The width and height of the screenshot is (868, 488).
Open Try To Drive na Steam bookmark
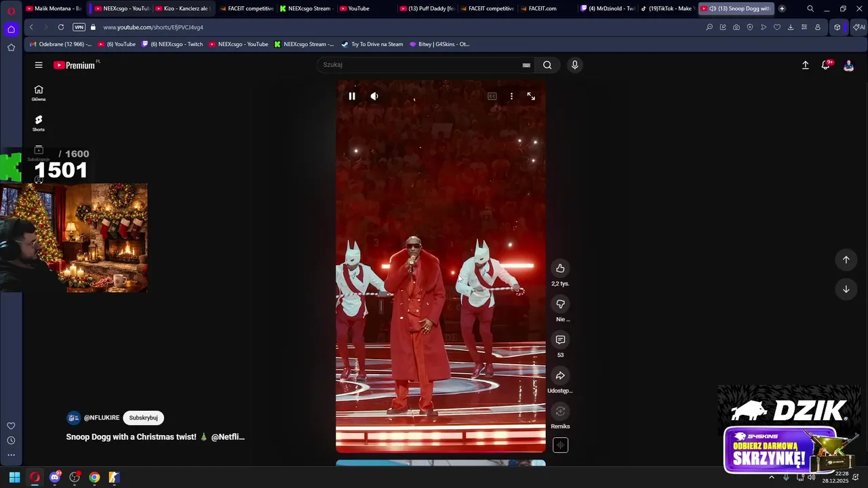[x=372, y=44]
